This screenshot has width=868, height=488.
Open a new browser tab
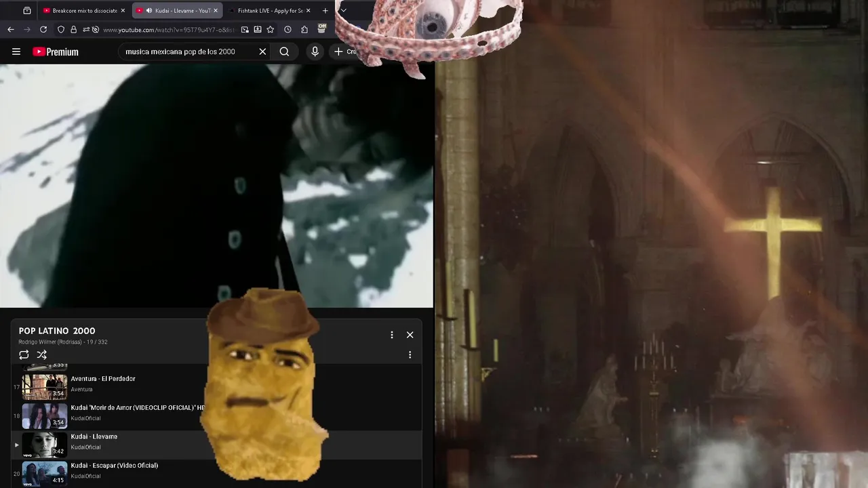(x=325, y=11)
